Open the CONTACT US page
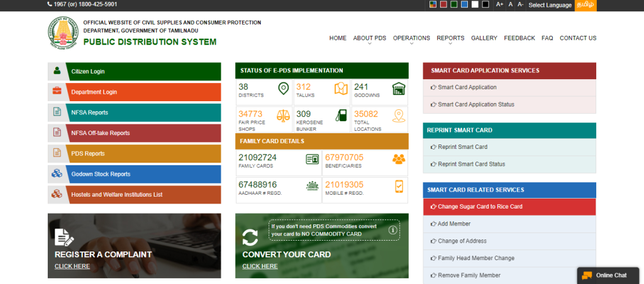The height and width of the screenshot is (284, 644). (x=578, y=38)
